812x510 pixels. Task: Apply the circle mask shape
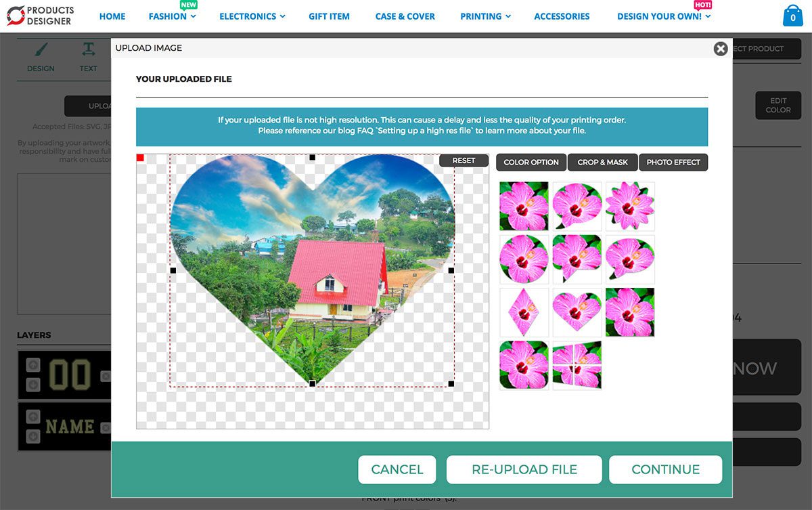point(524,259)
